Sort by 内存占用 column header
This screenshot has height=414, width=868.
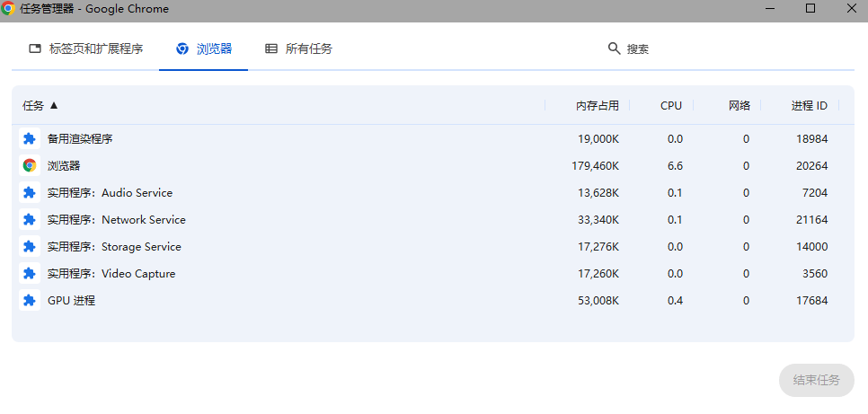click(597, 105)
